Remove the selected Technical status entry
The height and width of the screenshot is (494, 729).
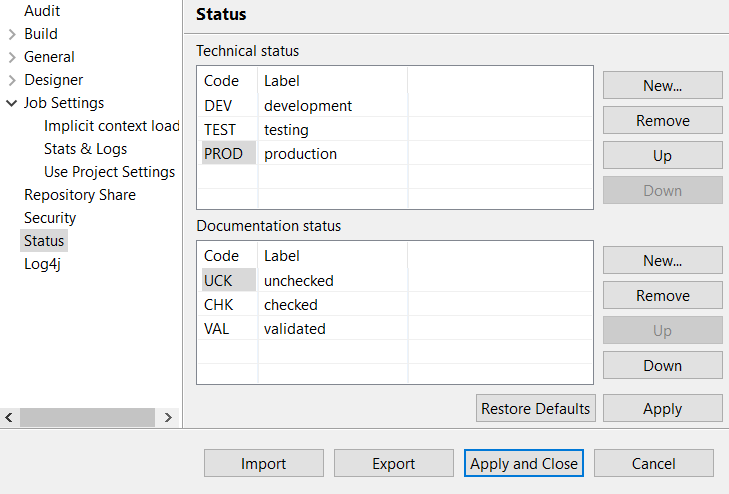tap(662, 121)
